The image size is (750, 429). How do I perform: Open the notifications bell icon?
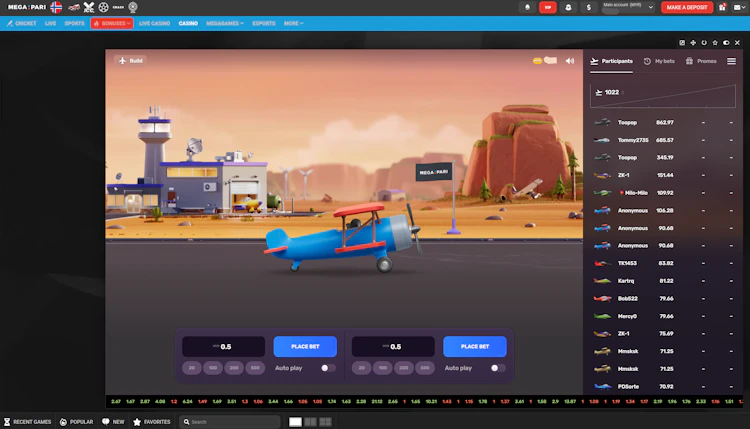pyautogui.click(x=527, y=7)
